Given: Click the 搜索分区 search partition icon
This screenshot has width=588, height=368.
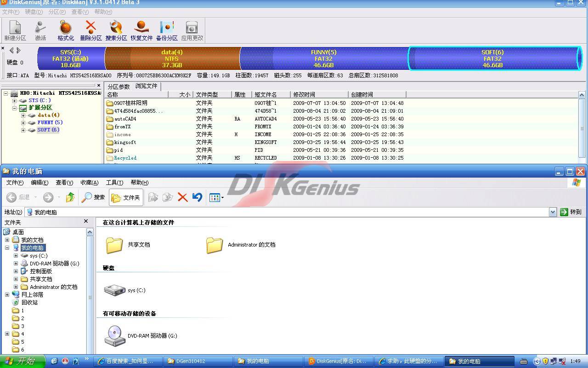Looking at the screenshot, I should [116, 30].
